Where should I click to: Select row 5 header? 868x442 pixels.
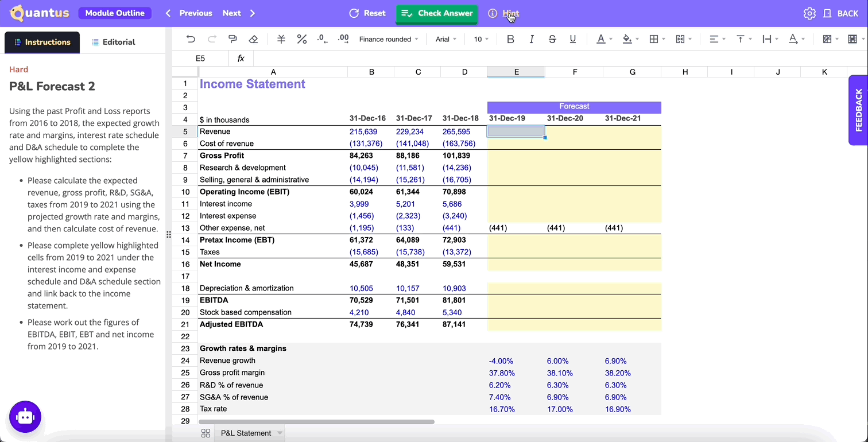[185, 131]
